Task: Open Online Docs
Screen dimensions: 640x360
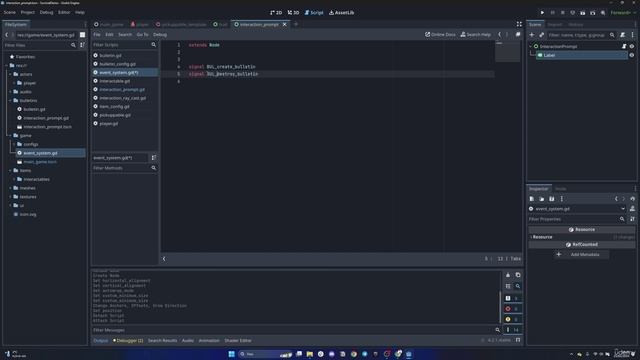Action: (440, 35)
